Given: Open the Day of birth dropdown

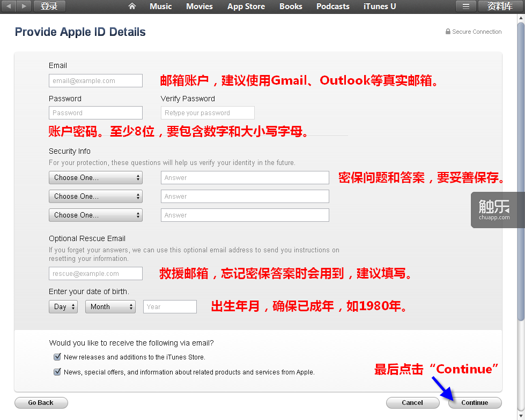Looking at the screenshot, I should [x=63, y=306].
